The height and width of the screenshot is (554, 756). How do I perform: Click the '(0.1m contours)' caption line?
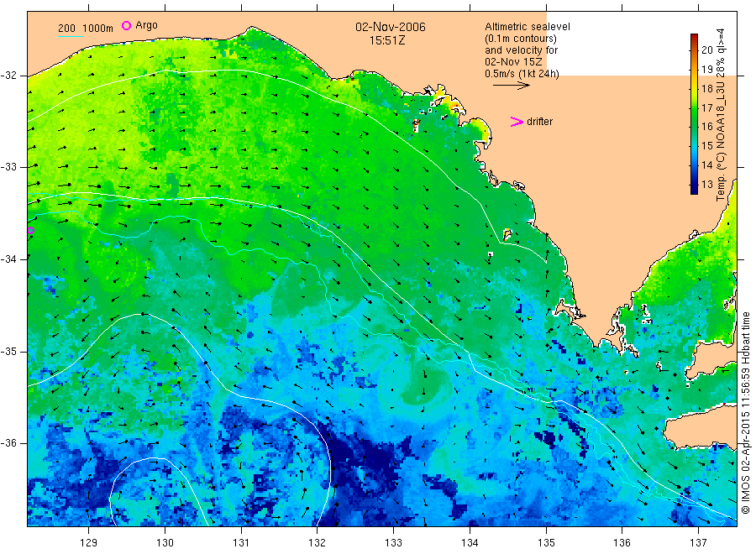point(521,39)
